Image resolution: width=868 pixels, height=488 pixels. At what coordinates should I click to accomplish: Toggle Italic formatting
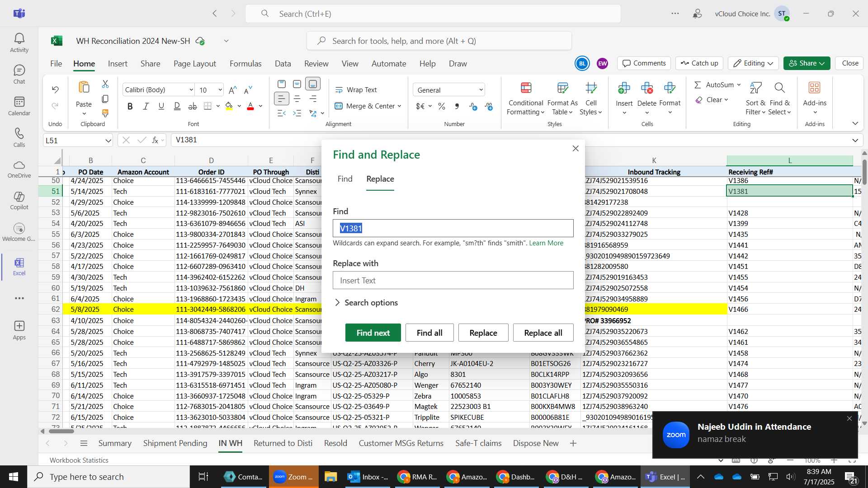pos(146,106)
